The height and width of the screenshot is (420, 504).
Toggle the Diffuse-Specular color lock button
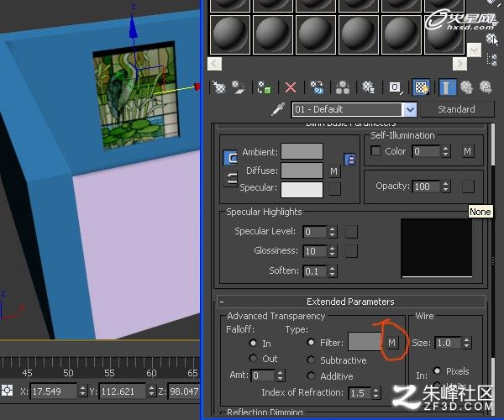pos(230,179)
